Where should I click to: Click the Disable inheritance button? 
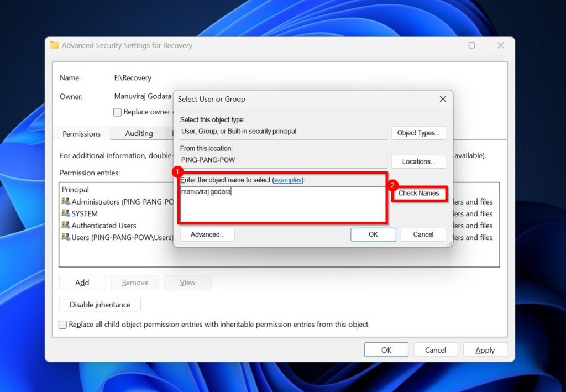(x=99, y=304)
